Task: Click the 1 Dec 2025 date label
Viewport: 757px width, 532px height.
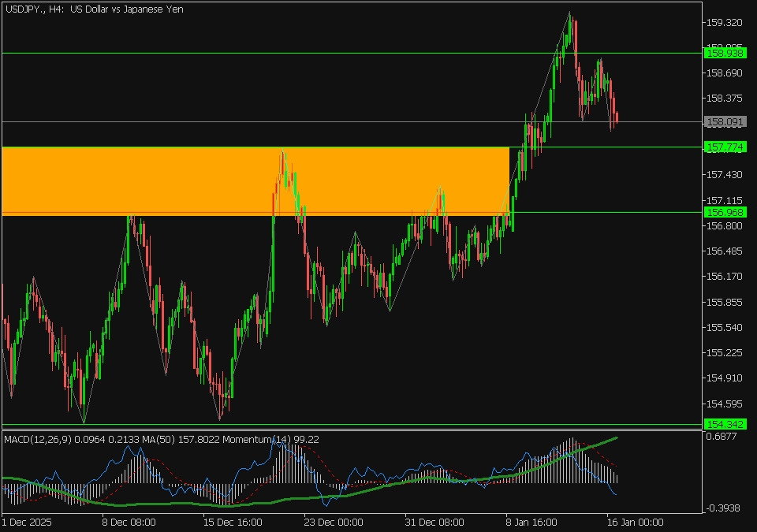Action: pyautogui.click(x=29, y=522)
